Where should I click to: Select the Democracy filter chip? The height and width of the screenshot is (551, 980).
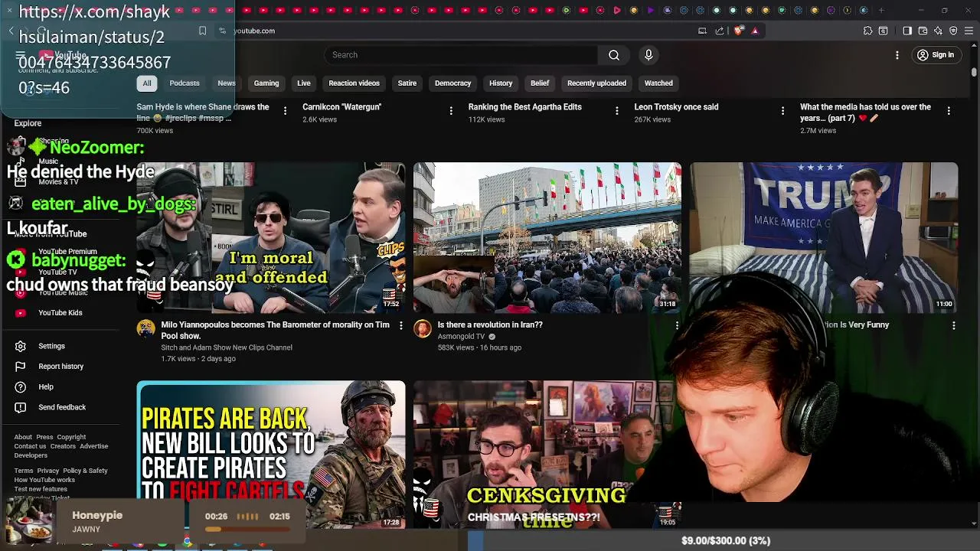pyautogui.click(x=453, y=83)
